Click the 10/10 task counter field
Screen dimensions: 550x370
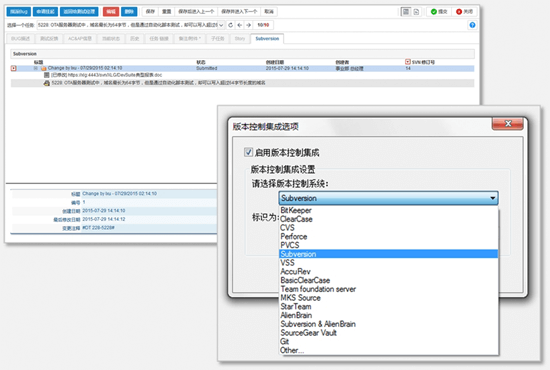(263, 25)
